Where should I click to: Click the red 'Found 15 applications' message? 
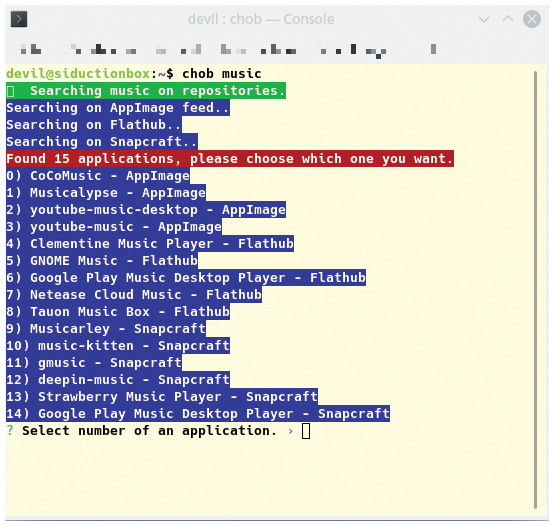click(x=230, y=159)
